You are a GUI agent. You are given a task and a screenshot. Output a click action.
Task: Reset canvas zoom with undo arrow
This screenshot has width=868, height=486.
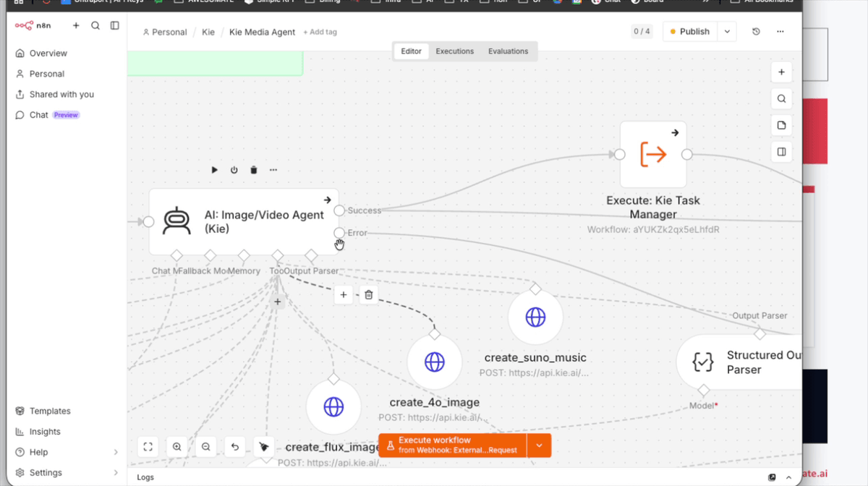point(235,447)
